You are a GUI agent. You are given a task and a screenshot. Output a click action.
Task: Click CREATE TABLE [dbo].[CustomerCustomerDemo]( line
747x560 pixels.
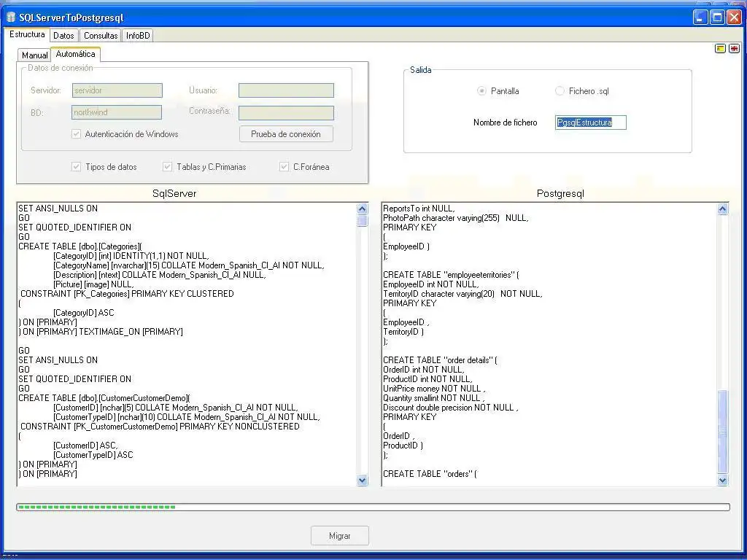pyautogui.click(x=104, y=398)
